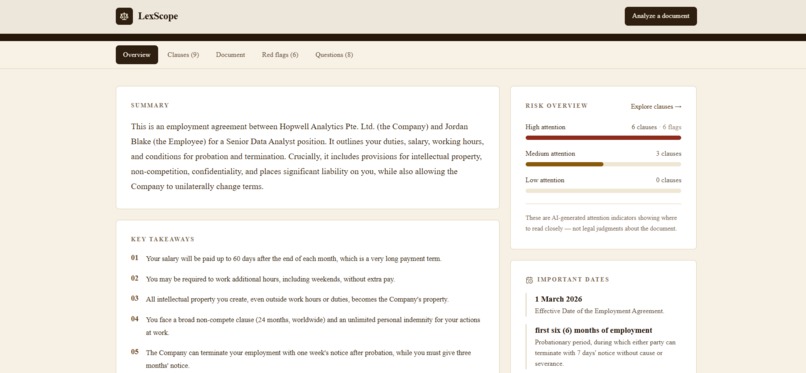This screenshot has height=373, width=806.
Task: Select takeaway 04 about the non-compete clause
Action: point(305,326)
